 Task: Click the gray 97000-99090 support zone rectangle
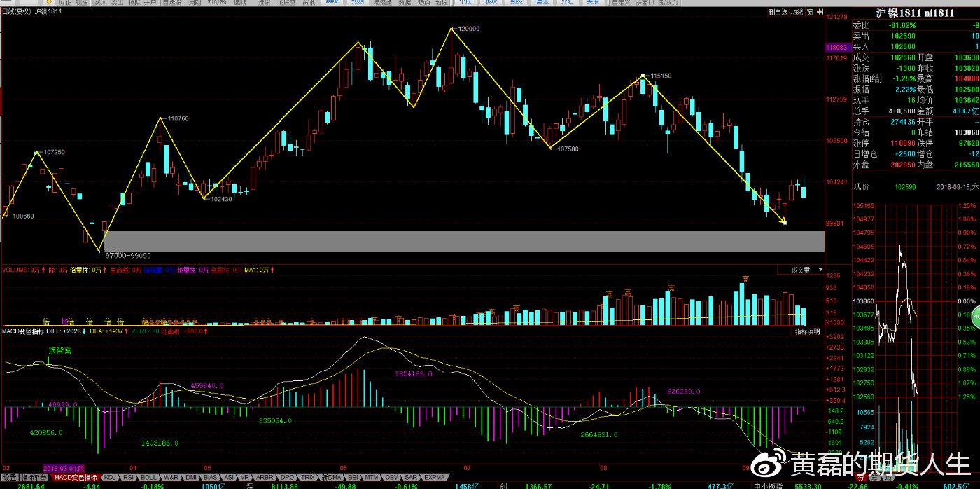(x=462, y=240)
